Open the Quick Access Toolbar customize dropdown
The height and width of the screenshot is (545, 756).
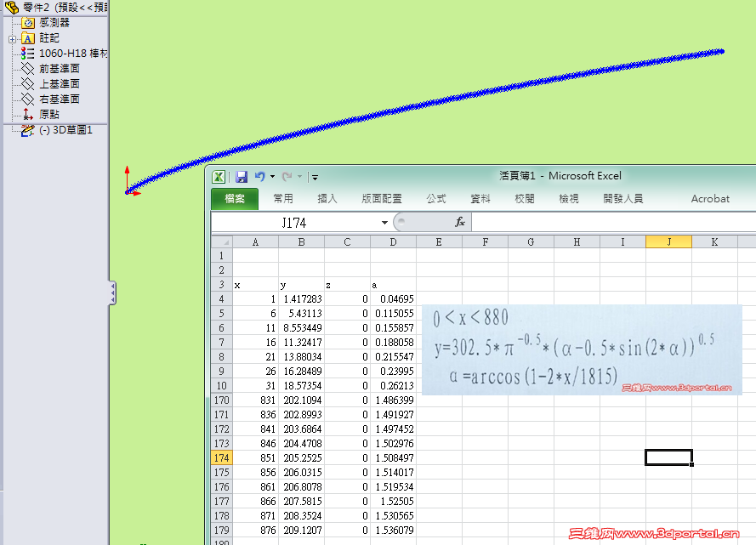click(314, 177)
